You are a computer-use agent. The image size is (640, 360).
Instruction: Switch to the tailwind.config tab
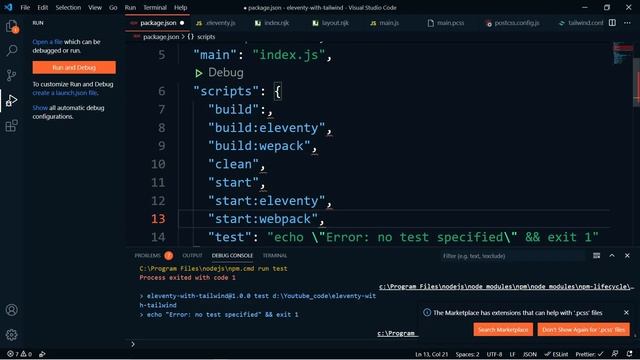tap(580, 23)
